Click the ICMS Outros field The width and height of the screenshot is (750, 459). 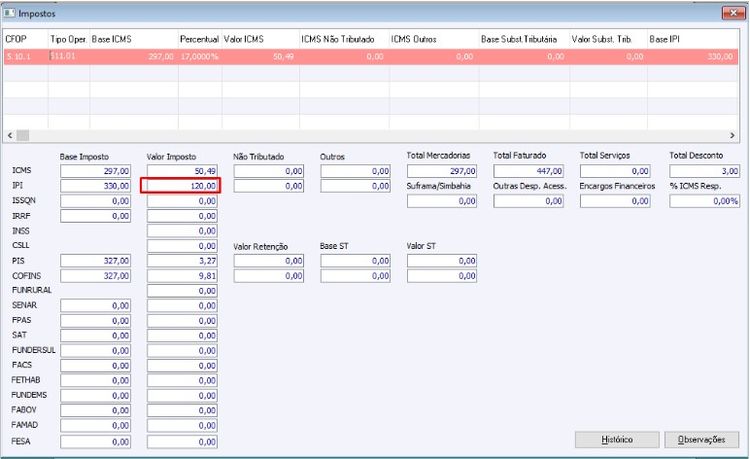pos(355,171)
